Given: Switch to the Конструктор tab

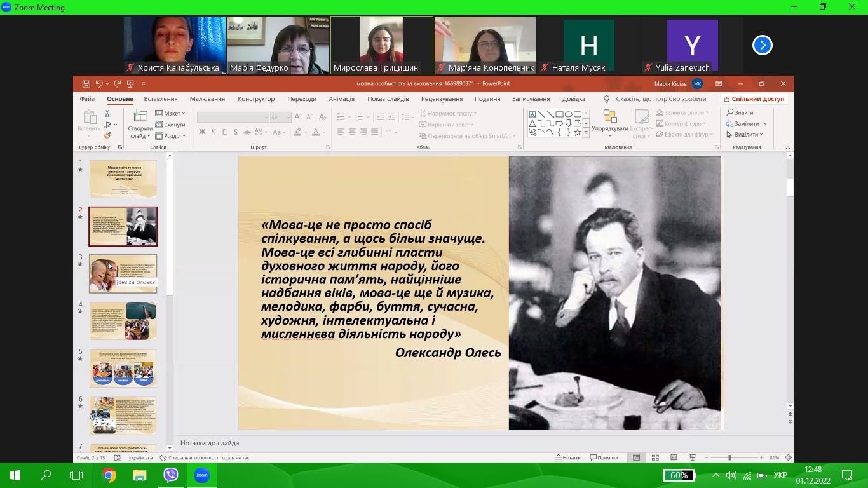Looking at the screenshot, I should (x=256, y=99).
